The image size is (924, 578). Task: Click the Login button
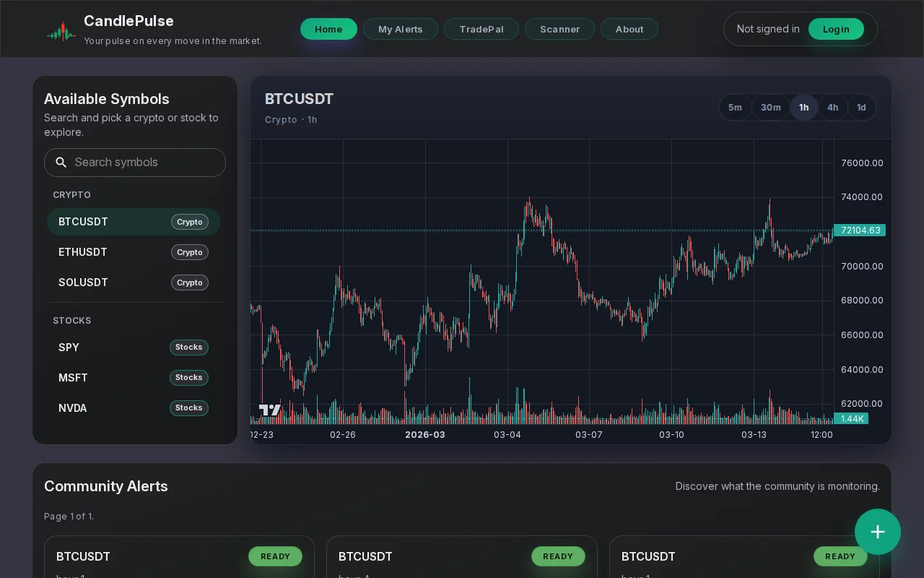tap(836, 29)
